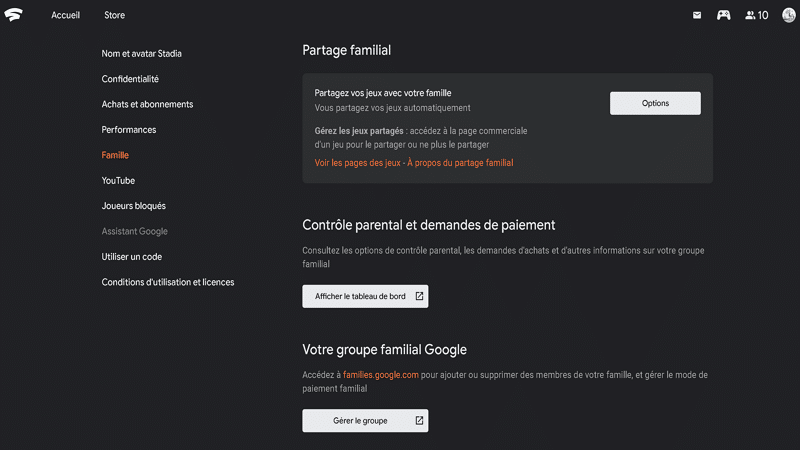This screenshot has height=450, width=800.
Task: Open the controller icon in header
Action: (x=723, y=15)
